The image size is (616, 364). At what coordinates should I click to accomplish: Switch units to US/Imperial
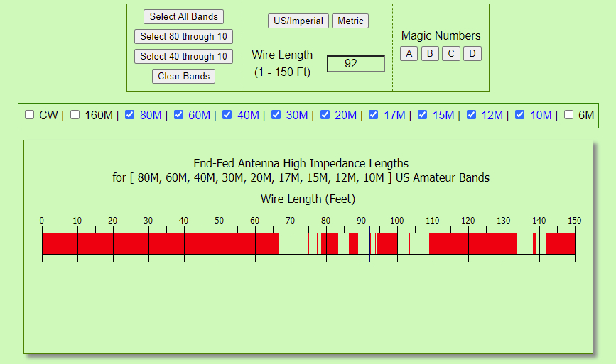tap(298, 21)
